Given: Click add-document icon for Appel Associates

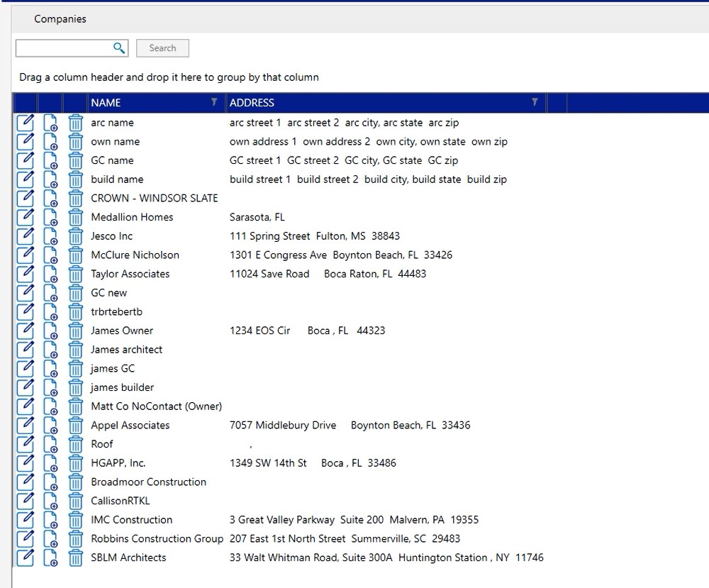Looking at the screenshot, I should coord(50,426).
